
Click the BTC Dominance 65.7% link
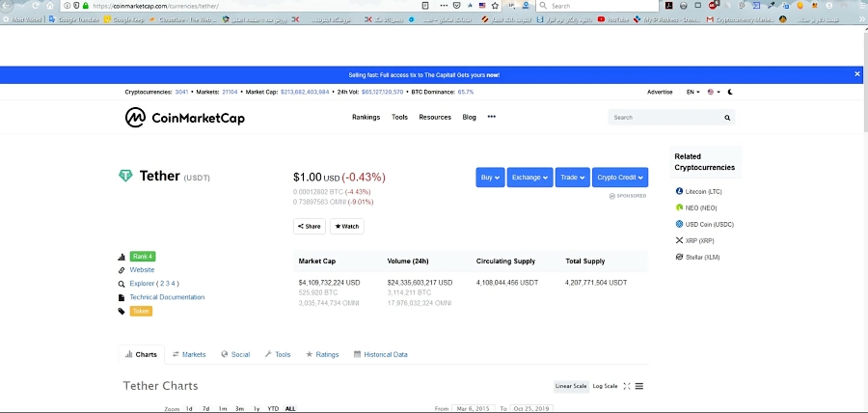pos(466,92)
